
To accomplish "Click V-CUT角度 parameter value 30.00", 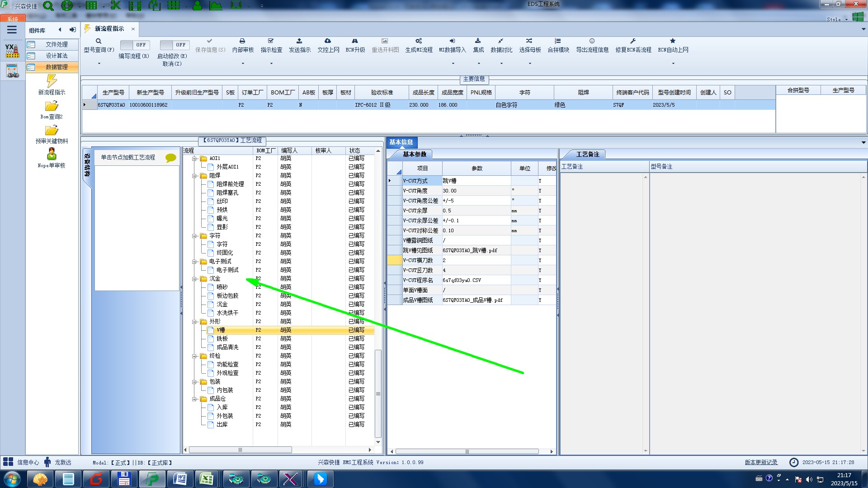I will 476,191.
